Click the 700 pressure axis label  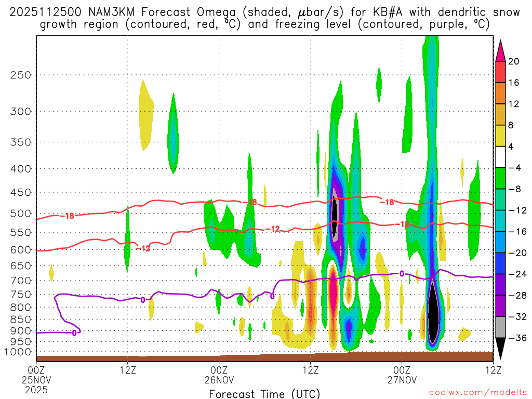coord(21,281)
